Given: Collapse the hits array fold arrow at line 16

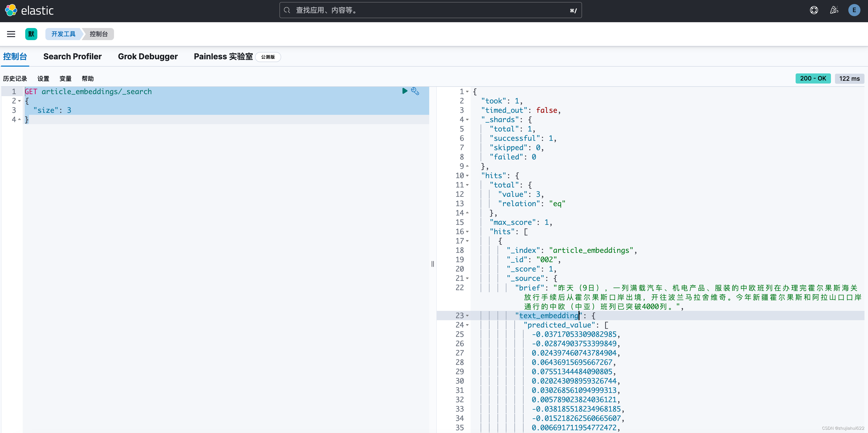Looking at the screenshot, I should 467,232.
